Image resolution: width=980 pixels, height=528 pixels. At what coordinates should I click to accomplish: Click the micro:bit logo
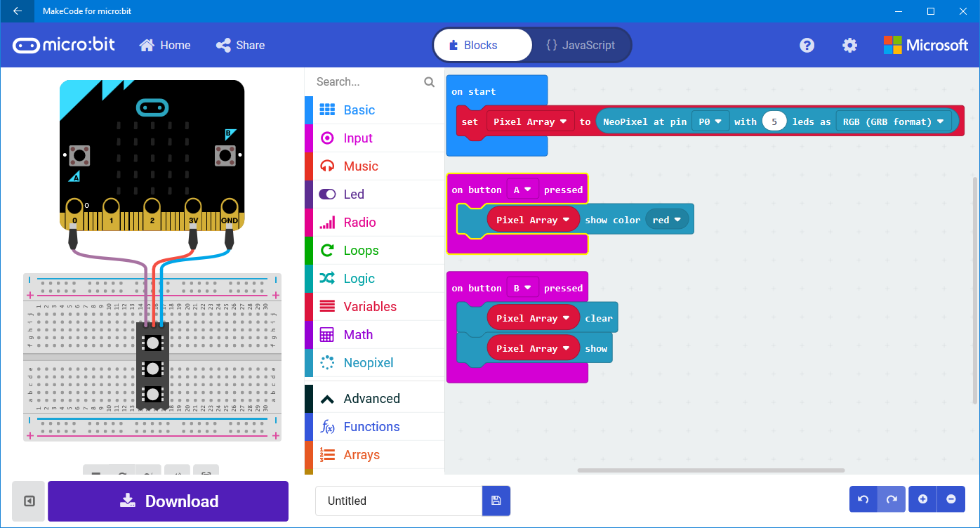[64, 45]
